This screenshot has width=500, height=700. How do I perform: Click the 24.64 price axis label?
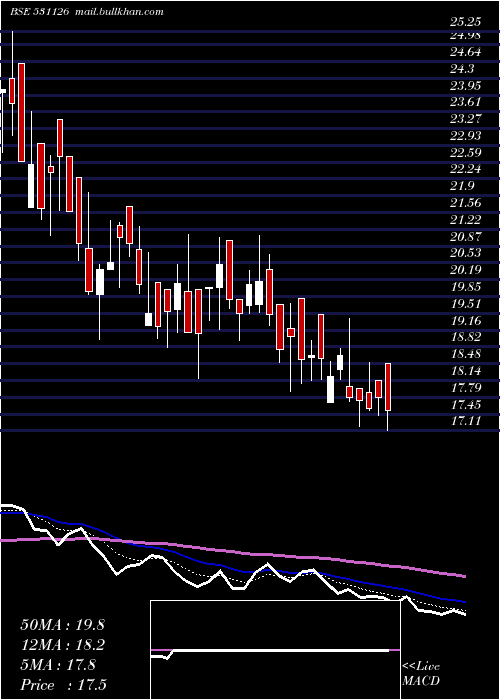click(467, 52)
